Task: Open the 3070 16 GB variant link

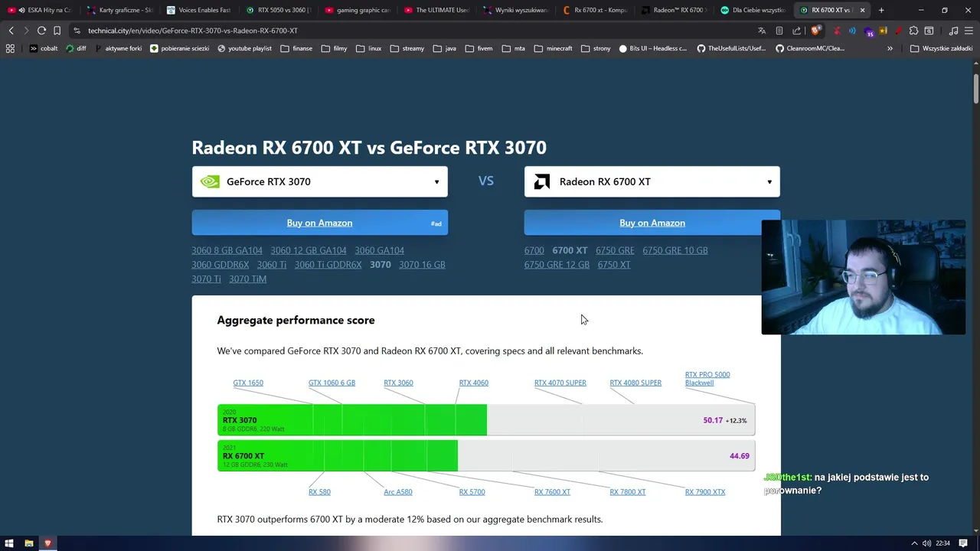Action: pyautogui.click(x=422, y=265)
